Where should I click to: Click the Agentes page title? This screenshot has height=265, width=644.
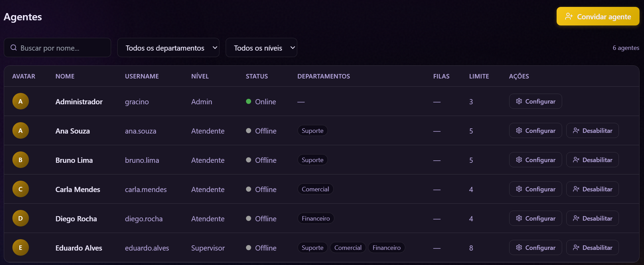[23, 17]
